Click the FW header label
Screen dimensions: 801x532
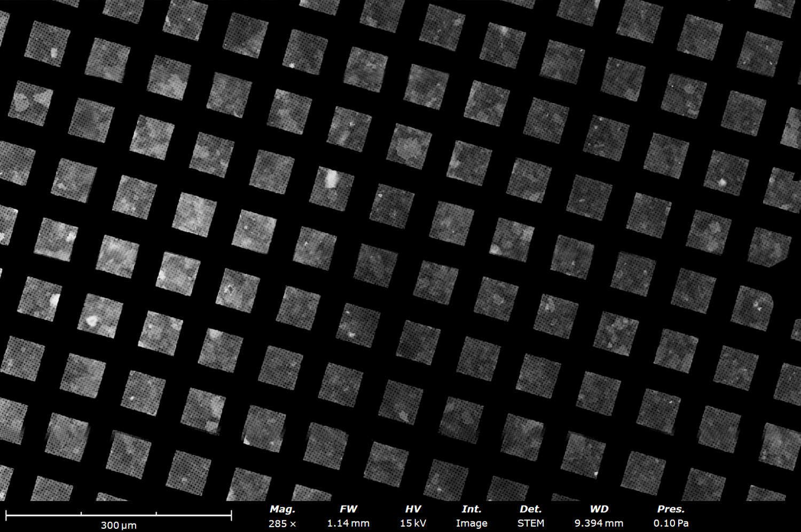pos(348,510)
